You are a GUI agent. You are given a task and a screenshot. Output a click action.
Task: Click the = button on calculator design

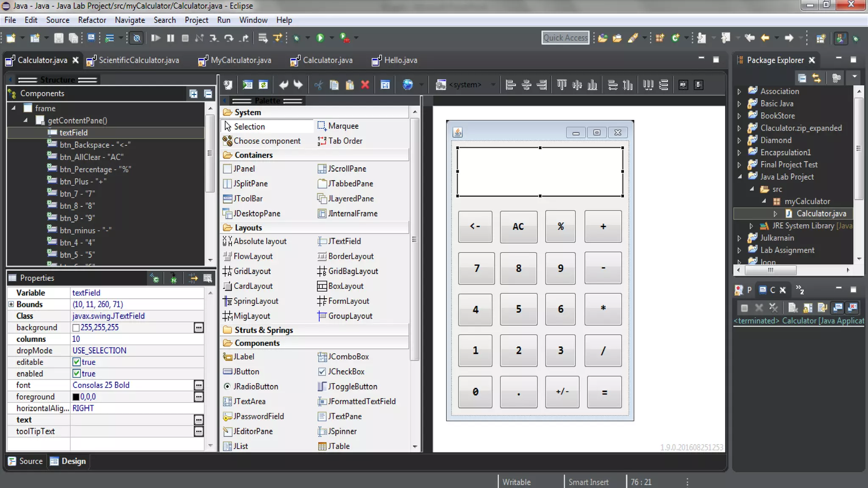tap(604, 392)
